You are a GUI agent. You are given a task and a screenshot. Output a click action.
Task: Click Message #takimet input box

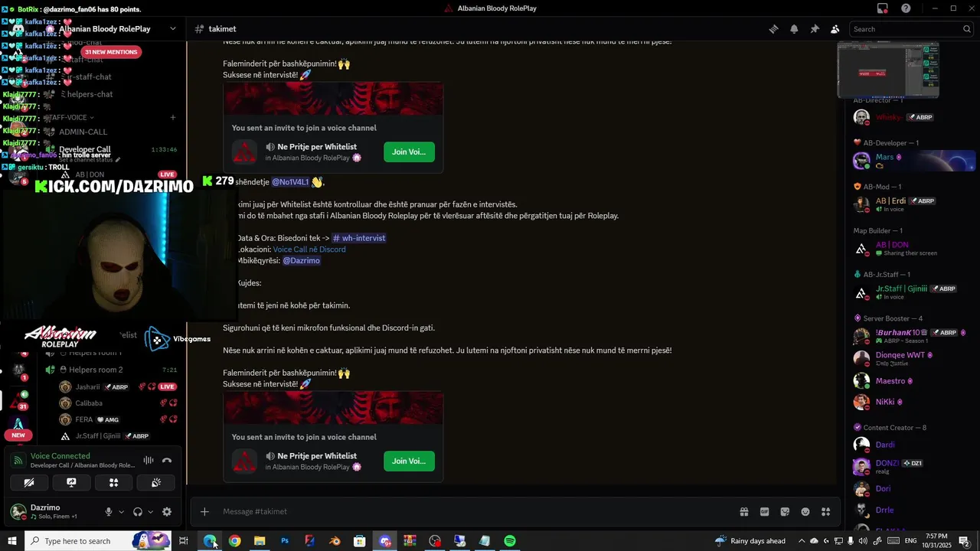[475, 511]
